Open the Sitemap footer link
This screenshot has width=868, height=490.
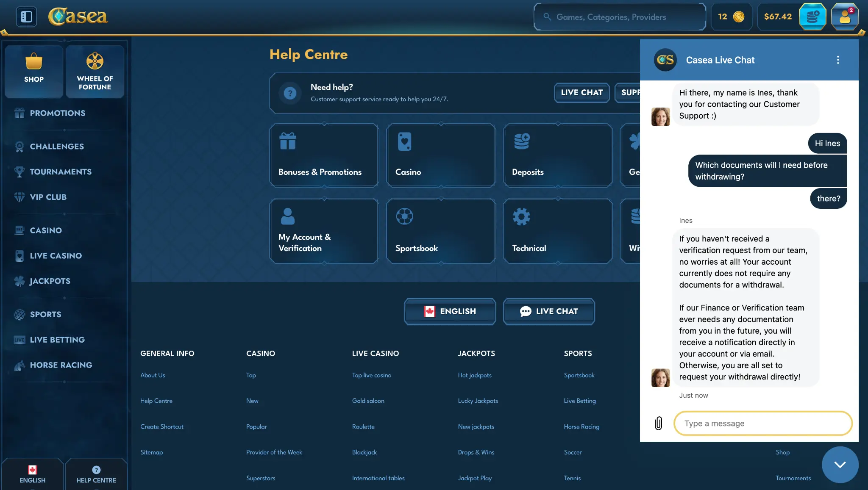point(151,452)
